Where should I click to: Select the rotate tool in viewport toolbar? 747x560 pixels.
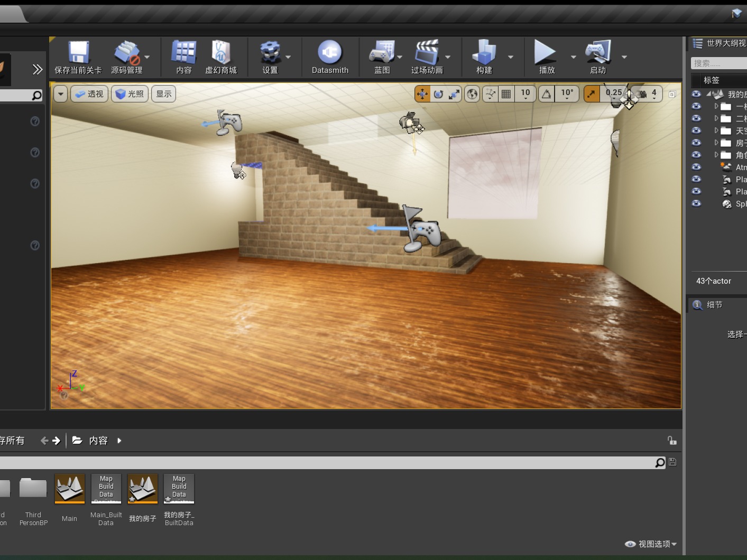pyautogui.click(x=438, y=94)
